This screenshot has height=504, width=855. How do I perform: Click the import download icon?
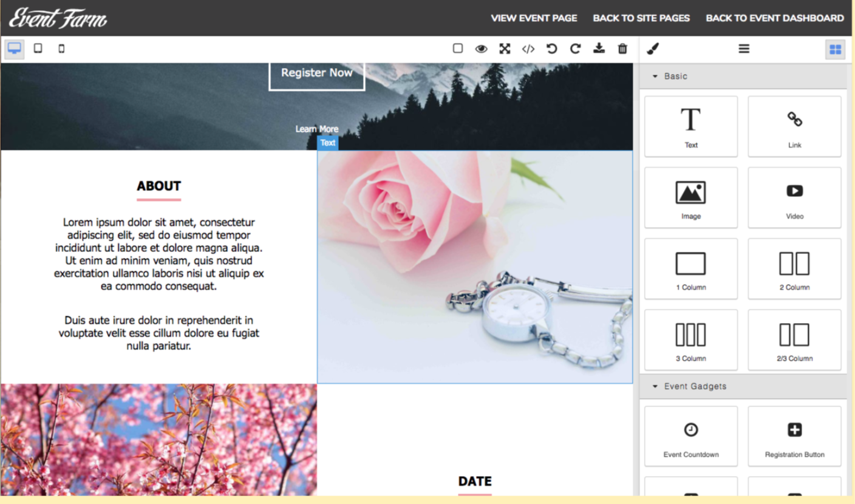(599, 49)
